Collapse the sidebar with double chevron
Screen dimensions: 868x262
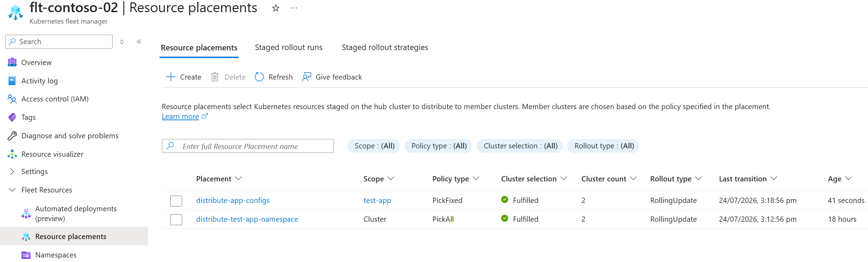139,42
